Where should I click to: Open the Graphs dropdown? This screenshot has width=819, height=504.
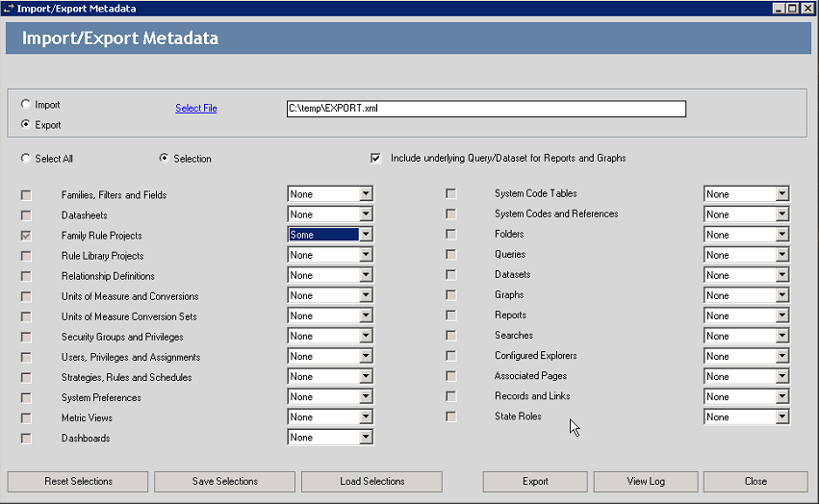coord(747,295)
